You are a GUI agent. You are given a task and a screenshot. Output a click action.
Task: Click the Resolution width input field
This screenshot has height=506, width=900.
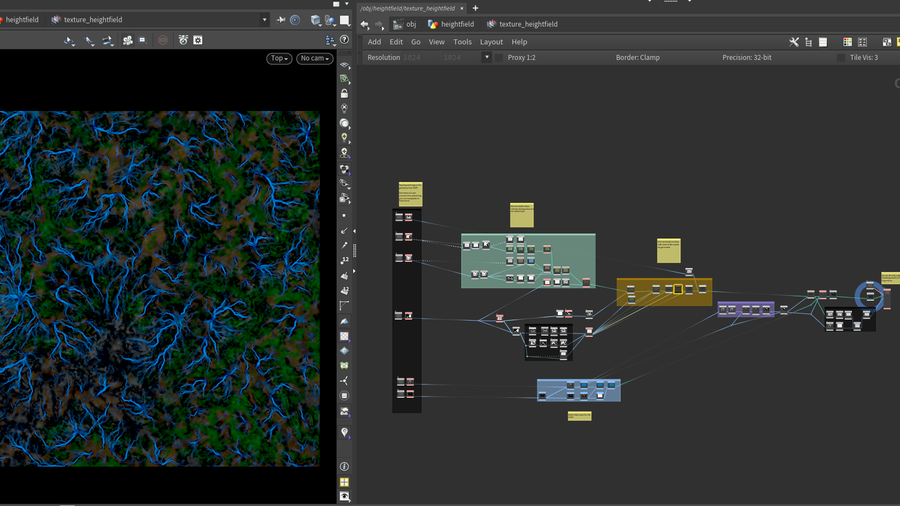[418, 58]
